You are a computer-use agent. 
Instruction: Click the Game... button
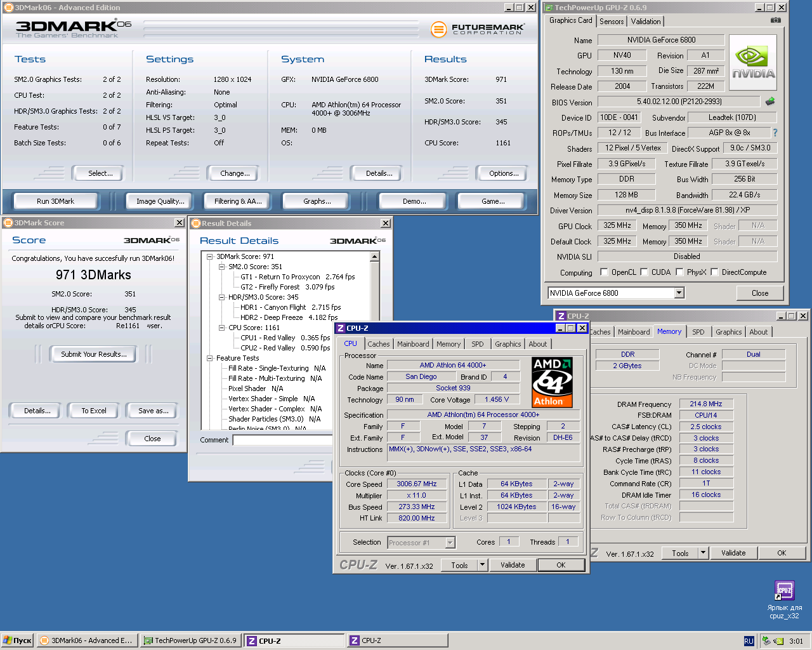493,201
